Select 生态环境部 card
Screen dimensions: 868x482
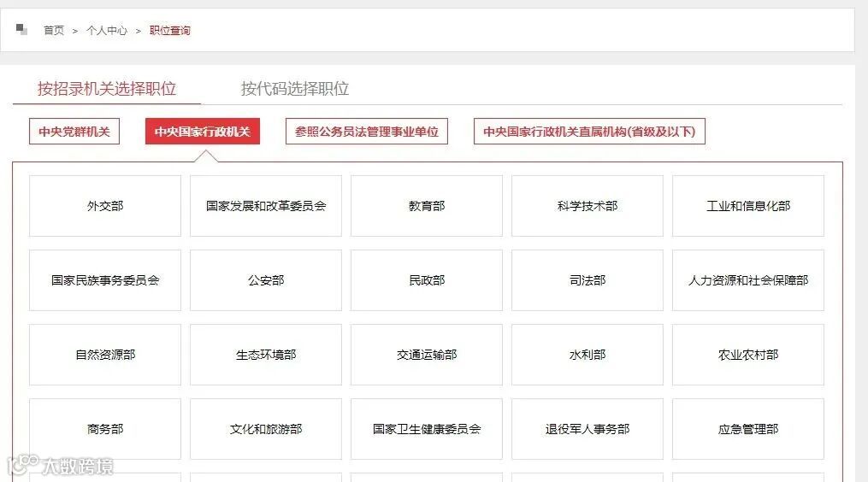coord(266,355)
